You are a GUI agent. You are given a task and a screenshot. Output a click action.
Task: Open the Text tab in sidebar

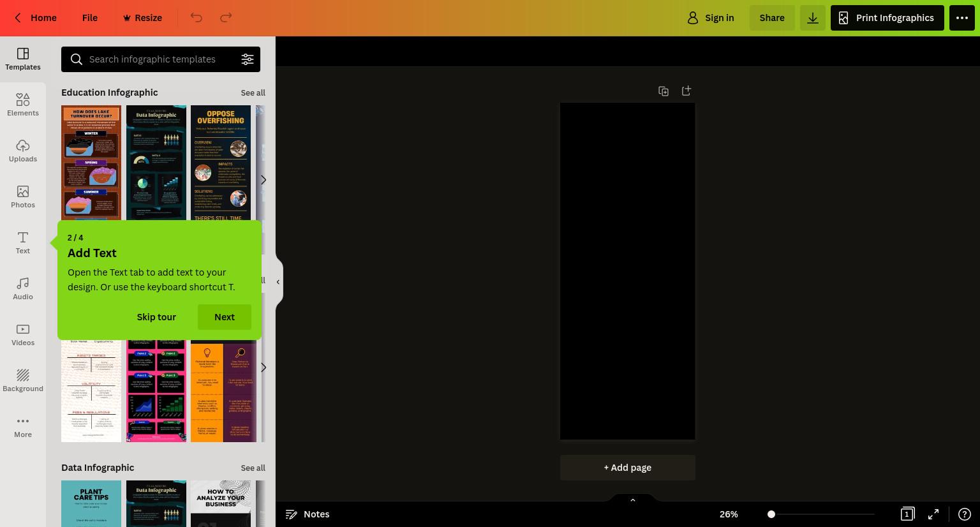[23, 242]
